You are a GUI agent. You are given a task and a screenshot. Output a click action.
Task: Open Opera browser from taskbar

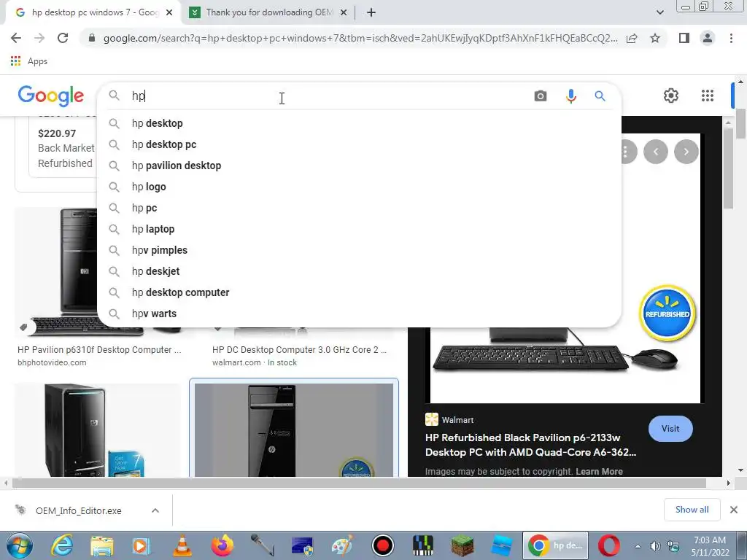point(609,545)
